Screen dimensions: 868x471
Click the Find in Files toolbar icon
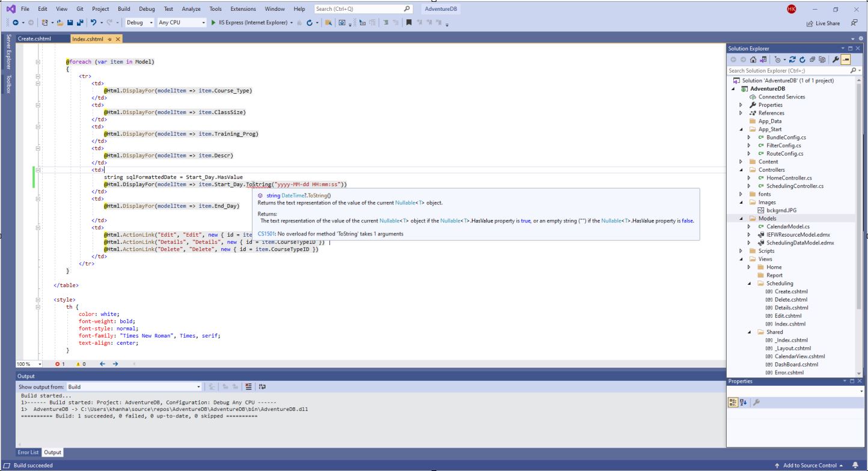[328, 23]
